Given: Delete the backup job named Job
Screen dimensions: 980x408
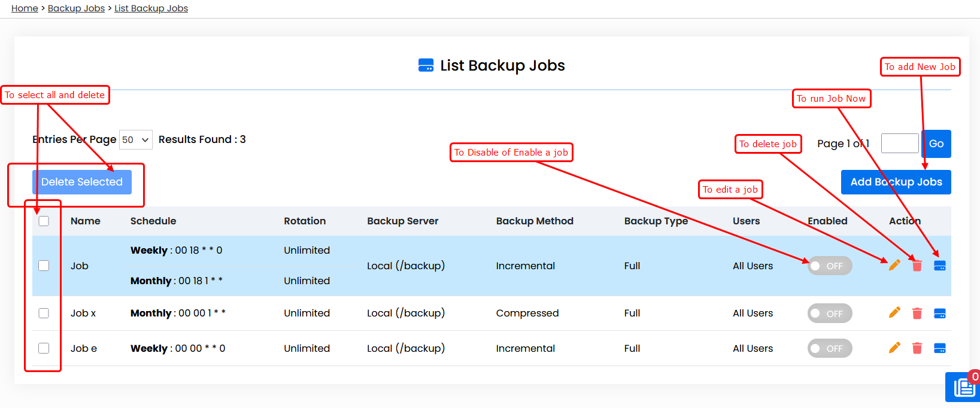Looking at the screenshot, I should [x=917, y=266].
